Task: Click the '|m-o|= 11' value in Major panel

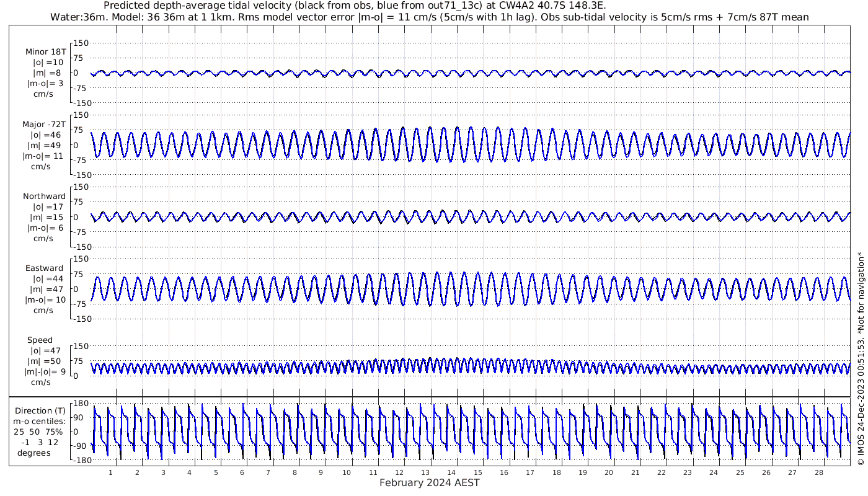Action: click(x=43, y=156)
